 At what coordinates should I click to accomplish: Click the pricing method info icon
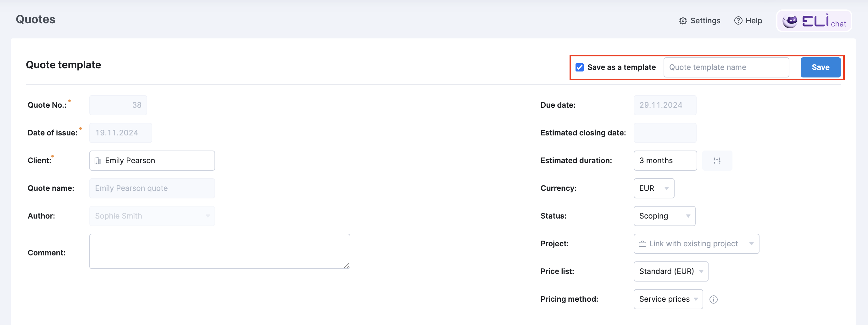point(713,299)
